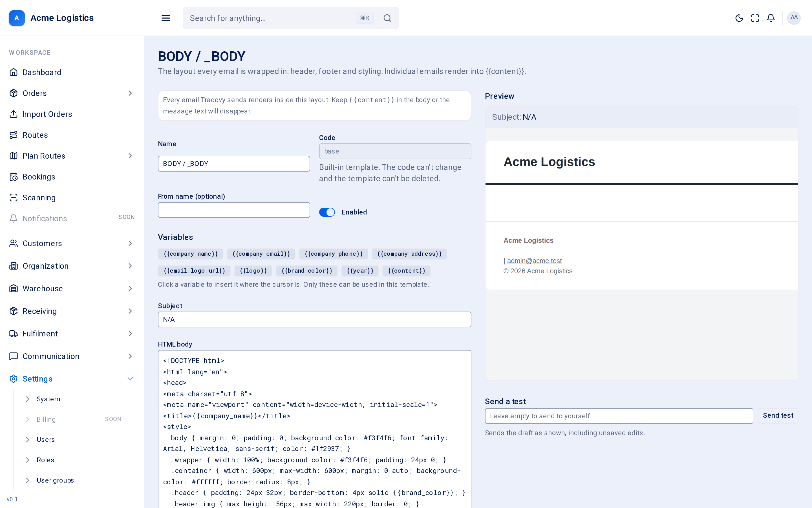Open Scanning menu item
The width and height of the screenshot is (812, 508).
pos(72,198)
